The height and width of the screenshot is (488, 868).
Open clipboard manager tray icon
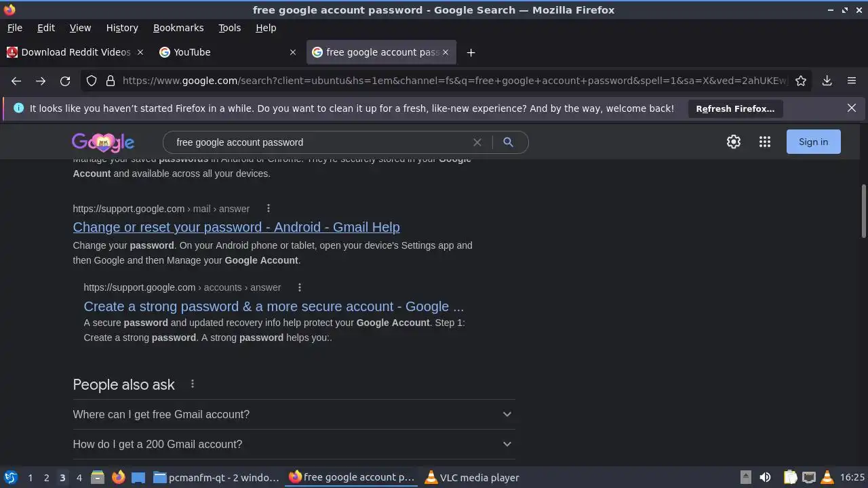tap(790, 477)
